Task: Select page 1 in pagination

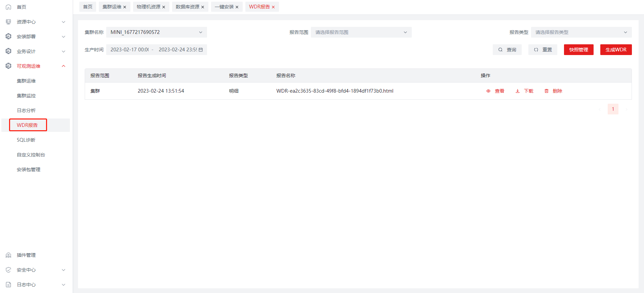Action: pos(613,109)
